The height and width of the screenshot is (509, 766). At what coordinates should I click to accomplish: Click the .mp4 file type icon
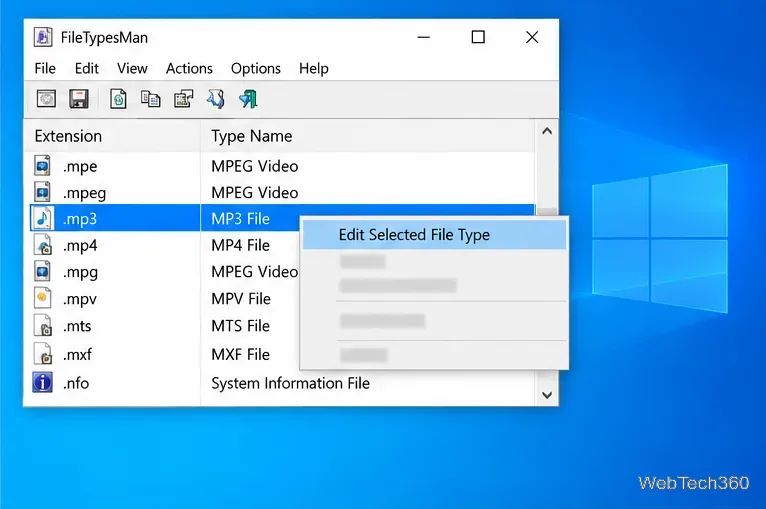coord(43,245)
